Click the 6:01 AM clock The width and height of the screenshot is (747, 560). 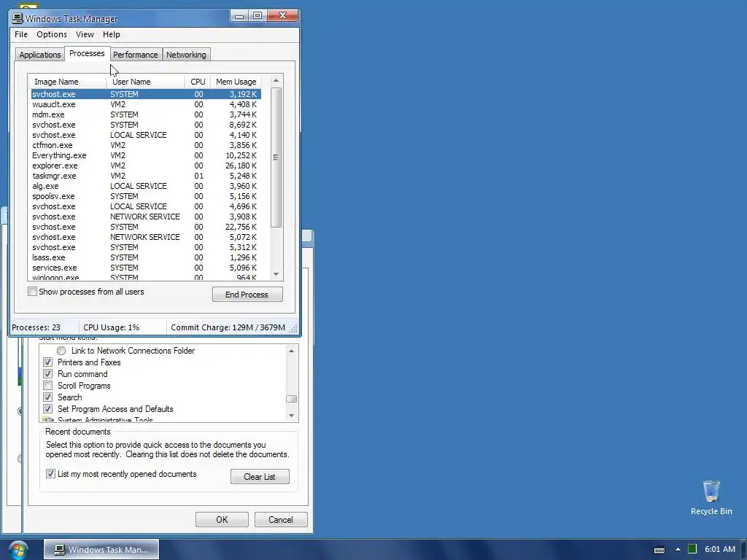coord(720,549)
